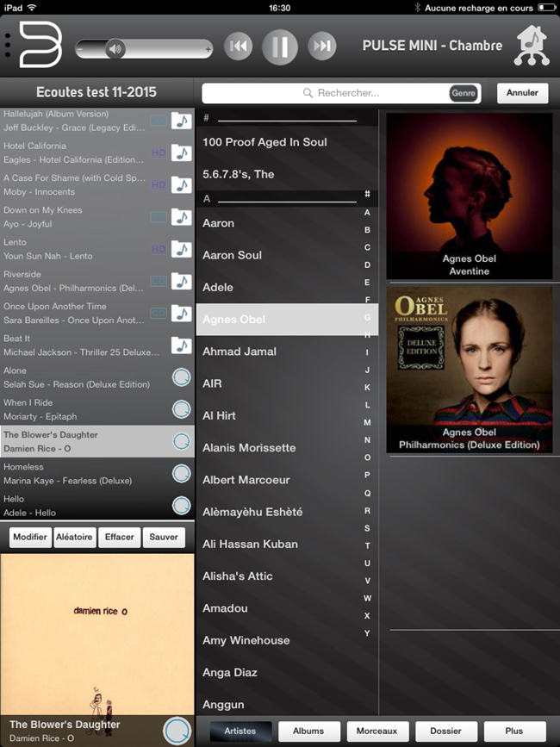The height and width of the screenshot is (747, 560).
Task: Click the folder icon for Beat It
Action: pos(182,345)
